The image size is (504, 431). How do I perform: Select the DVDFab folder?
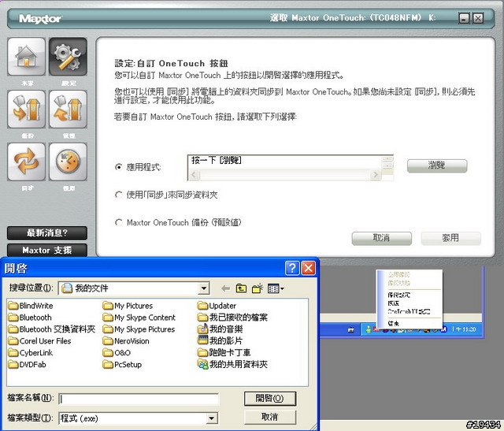pyautogui.click(x=28, y=365)
